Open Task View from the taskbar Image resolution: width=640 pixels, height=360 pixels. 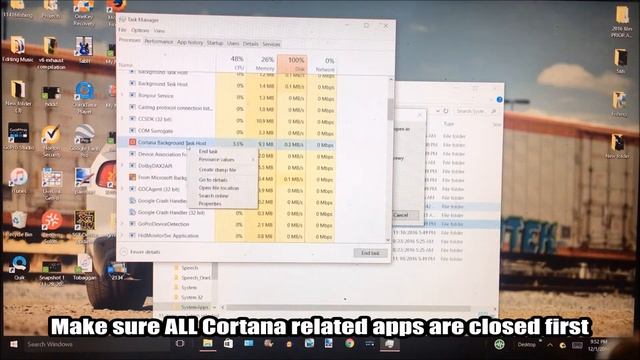(180, 344)
